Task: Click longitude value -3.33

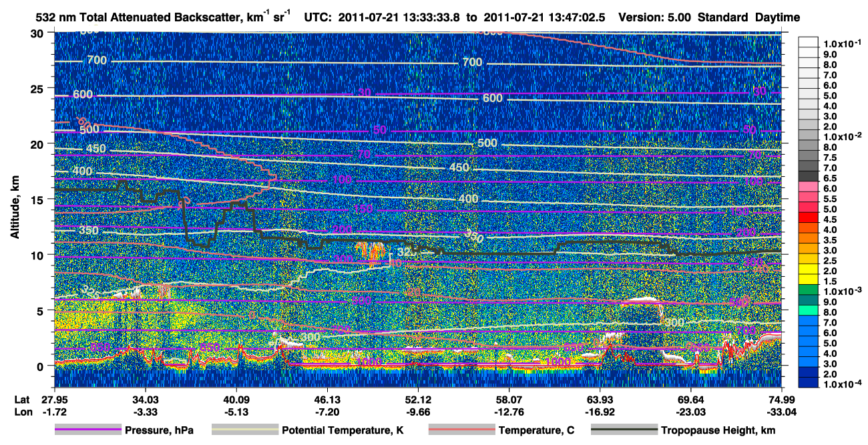Action: [145, 412]
